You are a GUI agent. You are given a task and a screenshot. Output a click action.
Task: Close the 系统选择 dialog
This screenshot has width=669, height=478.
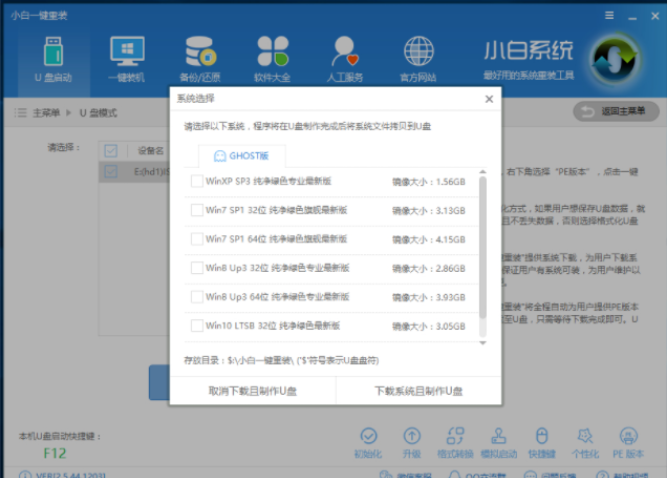[x=488, y=99]
